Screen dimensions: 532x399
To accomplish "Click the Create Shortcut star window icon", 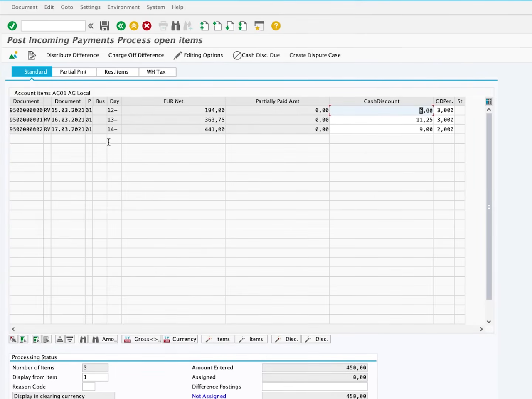I will coord(259,26).
